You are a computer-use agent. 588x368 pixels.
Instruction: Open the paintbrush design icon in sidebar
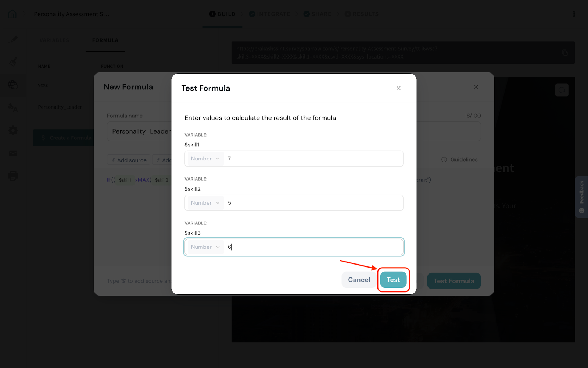(13, 61)
